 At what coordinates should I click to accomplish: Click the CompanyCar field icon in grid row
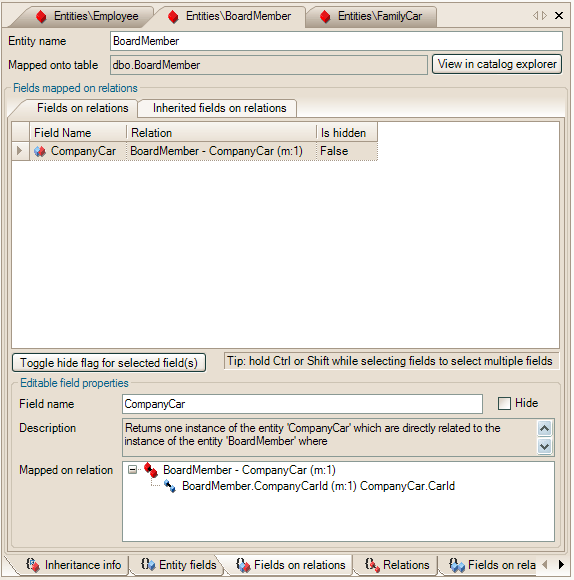coord(40,151)
